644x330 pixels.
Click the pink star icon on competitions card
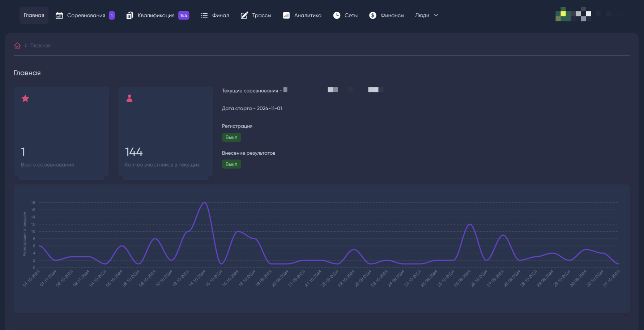[x=25, y=98]
